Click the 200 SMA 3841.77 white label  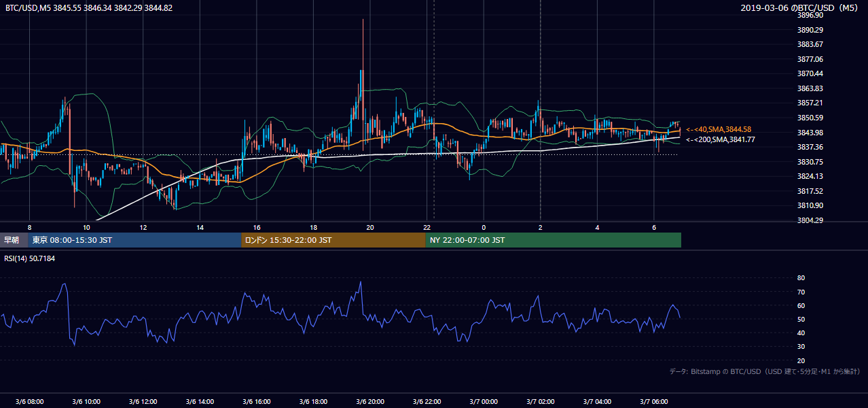(720, 139)
